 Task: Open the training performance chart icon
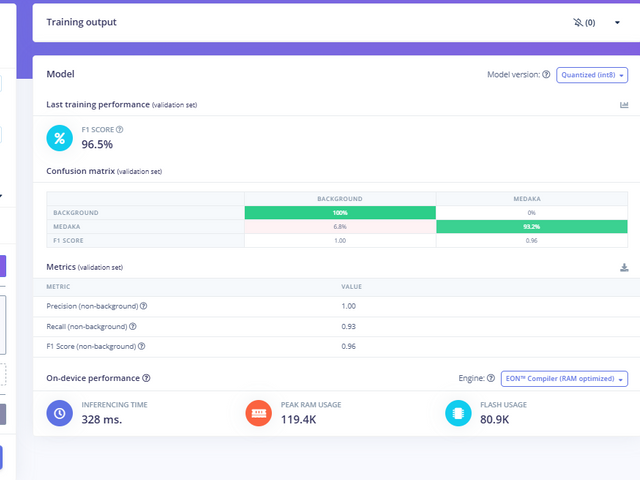point(624,105)
